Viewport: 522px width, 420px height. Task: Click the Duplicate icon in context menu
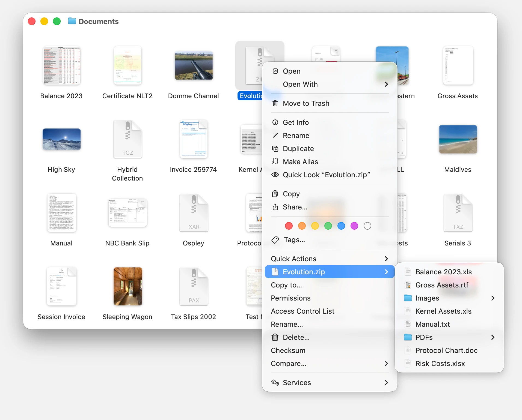tap(275, 149)
